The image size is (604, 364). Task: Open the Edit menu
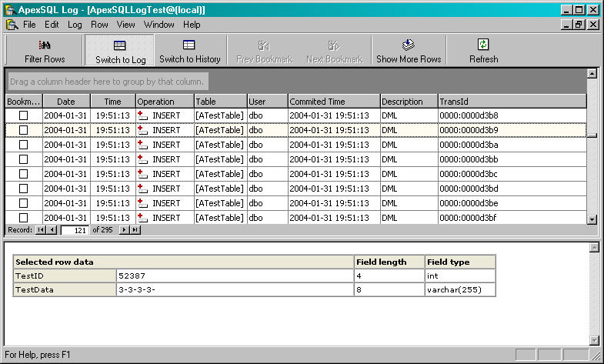pos(52,25)
